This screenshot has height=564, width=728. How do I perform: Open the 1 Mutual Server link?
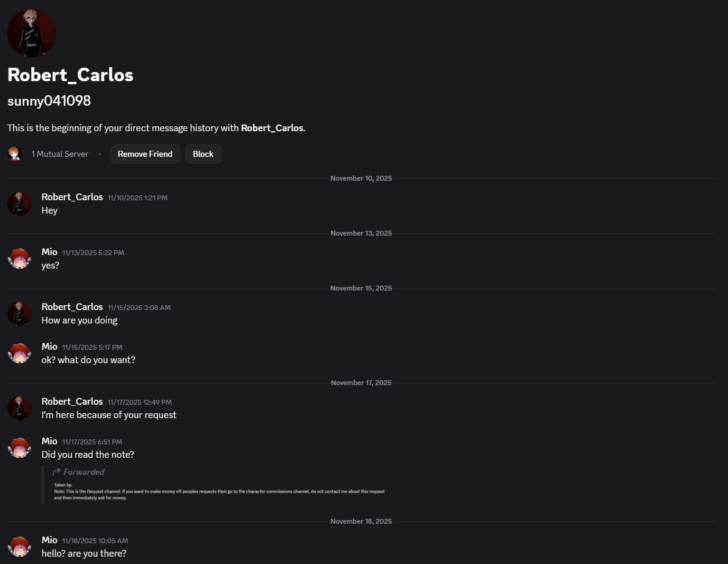click(60, 154)
